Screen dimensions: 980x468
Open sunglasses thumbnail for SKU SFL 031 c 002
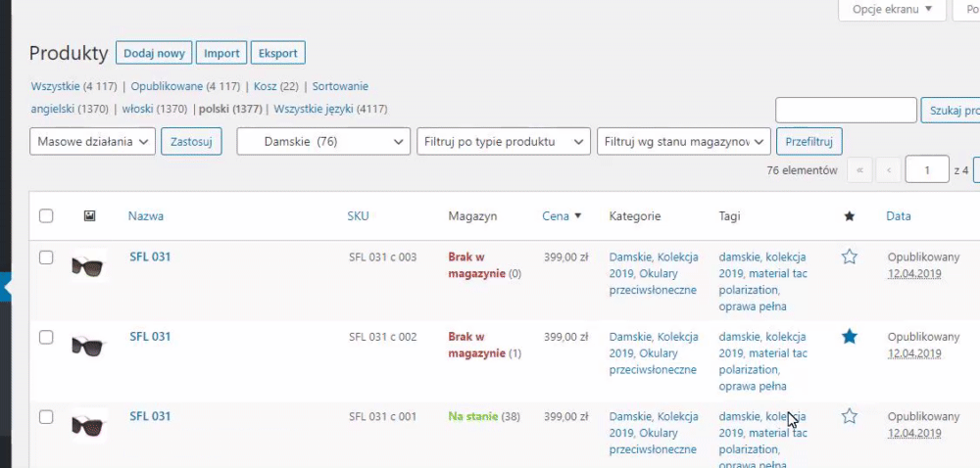(89, 345)
